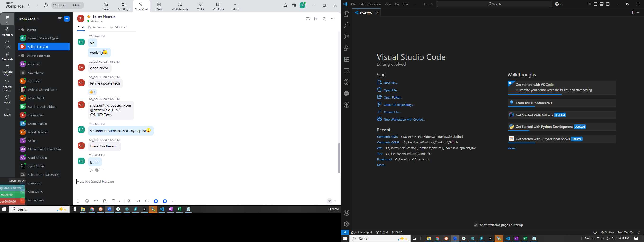Open Python extension view in activity bar
644x242 pixels.
pyautogui.click(x=346, y=93)
